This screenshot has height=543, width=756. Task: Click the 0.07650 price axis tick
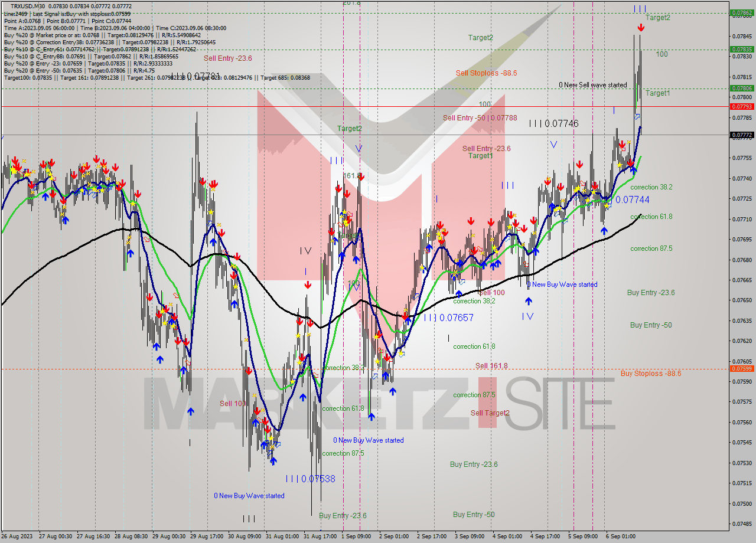742,300
